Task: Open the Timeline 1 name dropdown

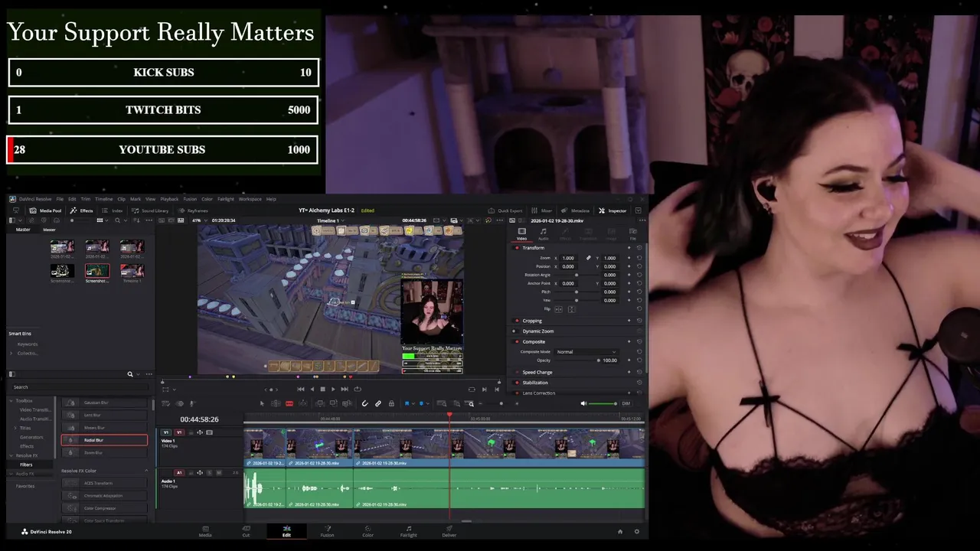Action: point(330,220)
